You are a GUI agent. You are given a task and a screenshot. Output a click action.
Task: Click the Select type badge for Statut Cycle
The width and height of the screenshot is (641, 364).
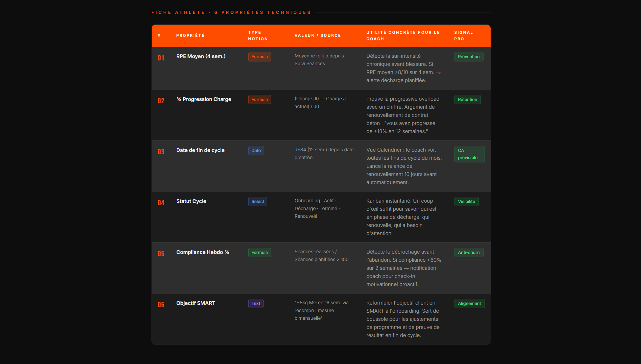tap(257, 202)
